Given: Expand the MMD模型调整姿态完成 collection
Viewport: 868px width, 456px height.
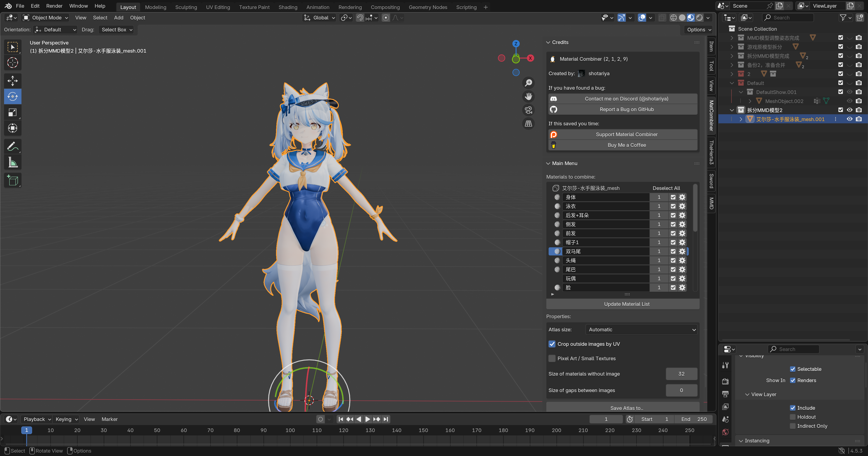Looking at the screenshot, I should pos(732,38).
